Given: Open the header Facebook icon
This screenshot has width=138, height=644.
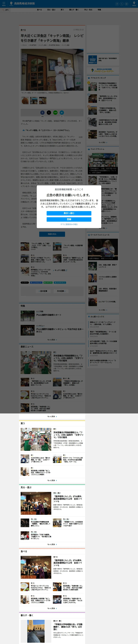Looking at the screenshot, I should point(117,4).
